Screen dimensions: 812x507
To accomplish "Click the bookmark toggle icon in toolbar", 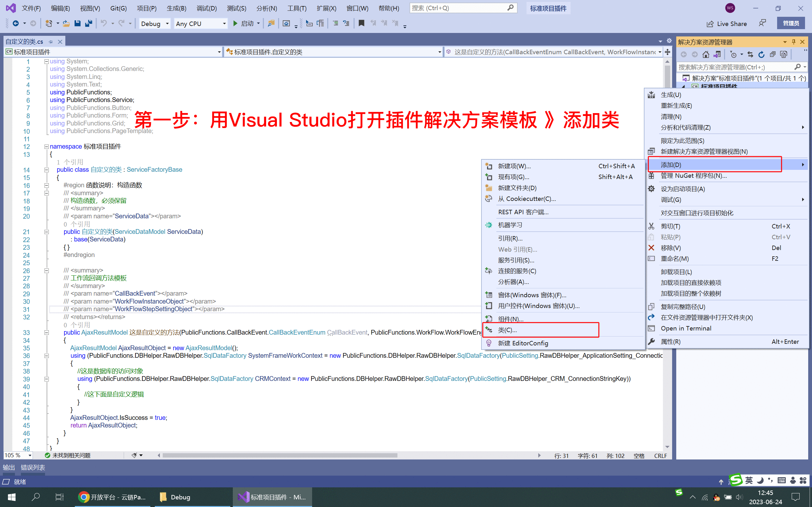I will click(x=361, y=23).
